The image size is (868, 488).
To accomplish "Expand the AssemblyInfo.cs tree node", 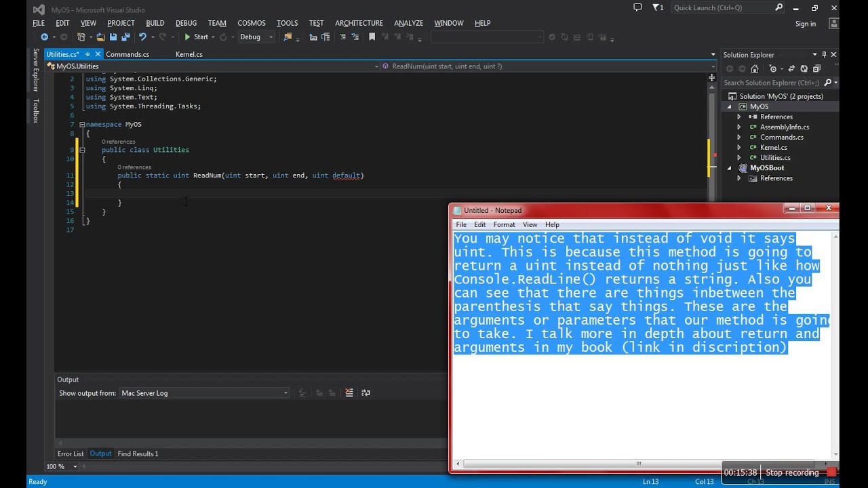I will pos(739,127).
